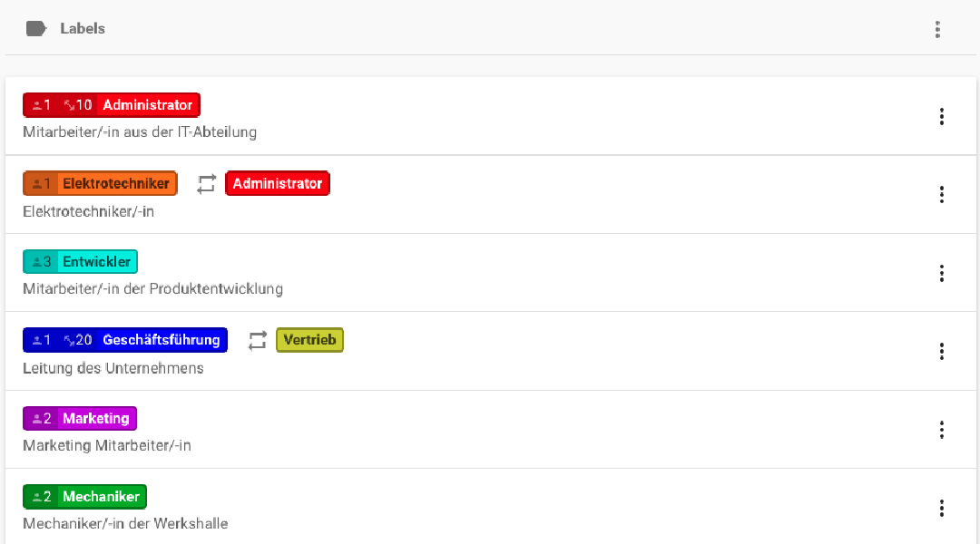Click the description text under the Mechaniker label

pos(126,523)
